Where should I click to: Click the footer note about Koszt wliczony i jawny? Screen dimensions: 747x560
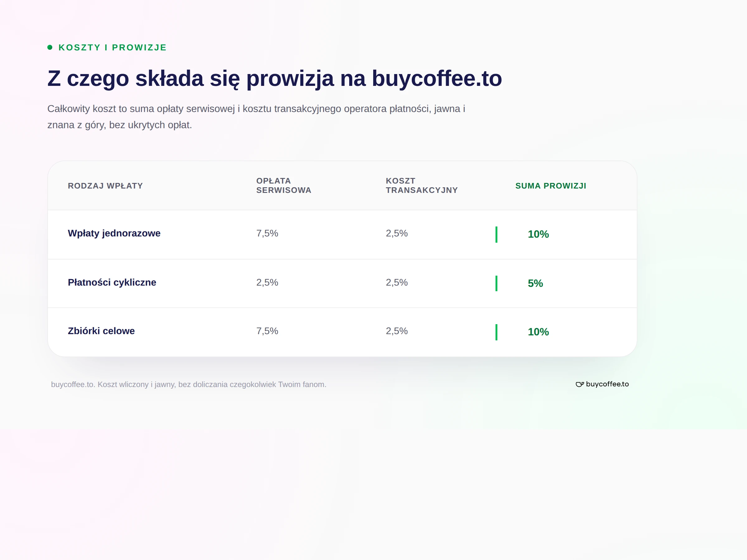(189, 385)
